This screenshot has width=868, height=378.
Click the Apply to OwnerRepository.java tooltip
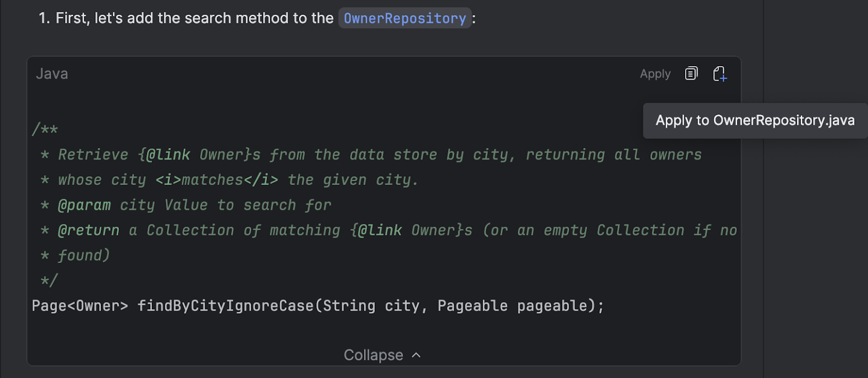755,120
